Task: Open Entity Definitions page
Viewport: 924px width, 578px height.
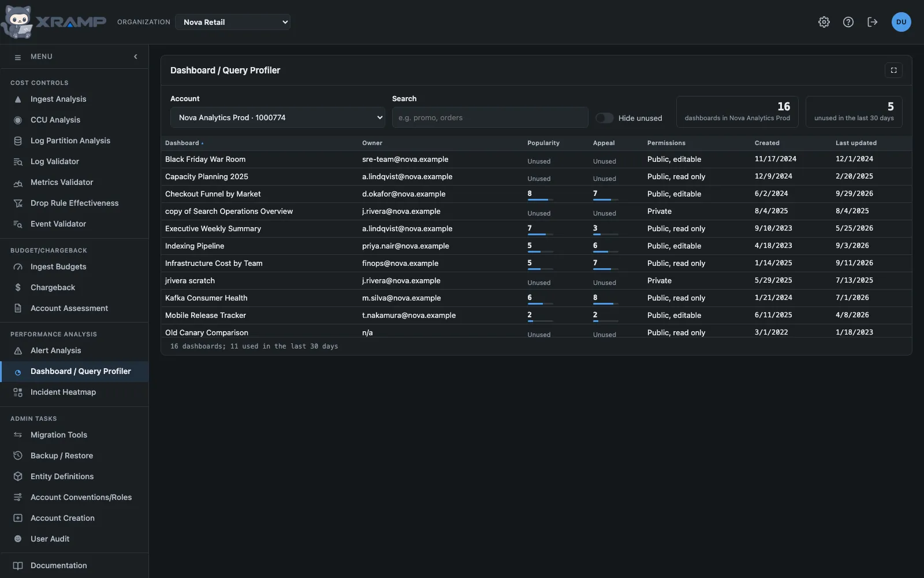Action: [74, 477]
